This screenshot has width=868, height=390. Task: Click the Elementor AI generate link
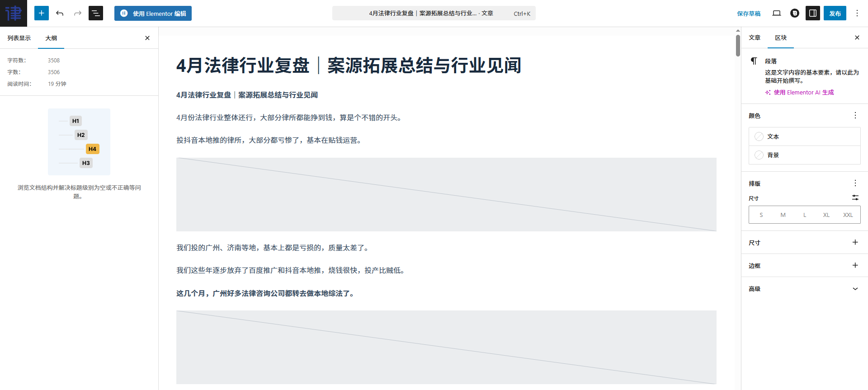(799, 92)
